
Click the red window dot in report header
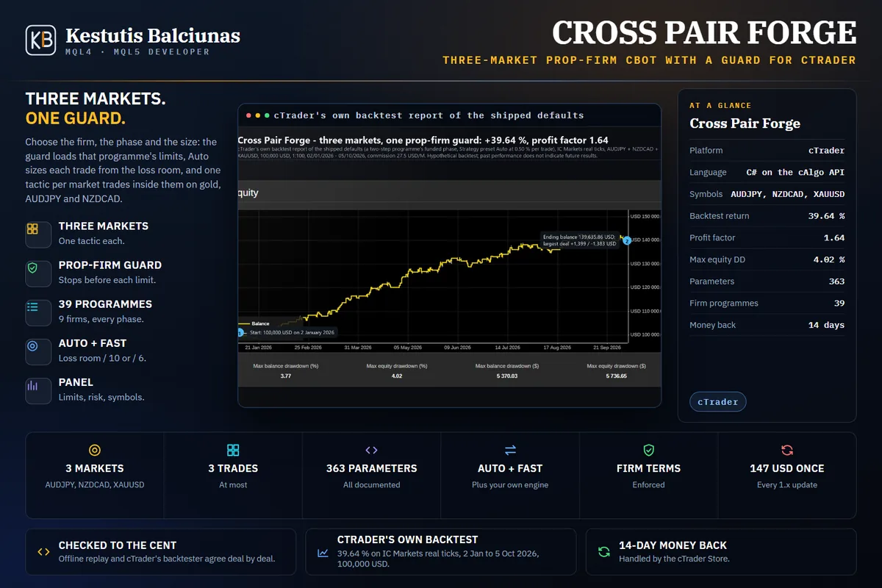[x=249, y=115]
